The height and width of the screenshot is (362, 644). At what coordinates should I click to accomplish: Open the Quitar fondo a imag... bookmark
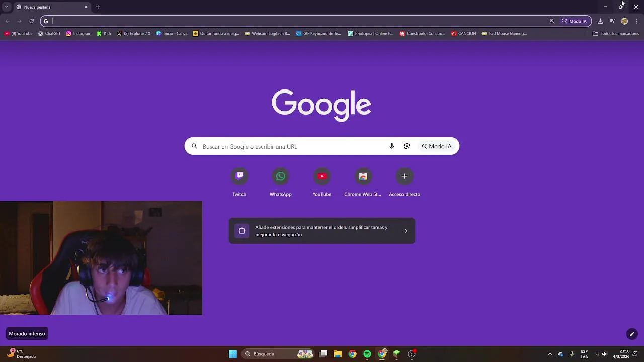216,34
